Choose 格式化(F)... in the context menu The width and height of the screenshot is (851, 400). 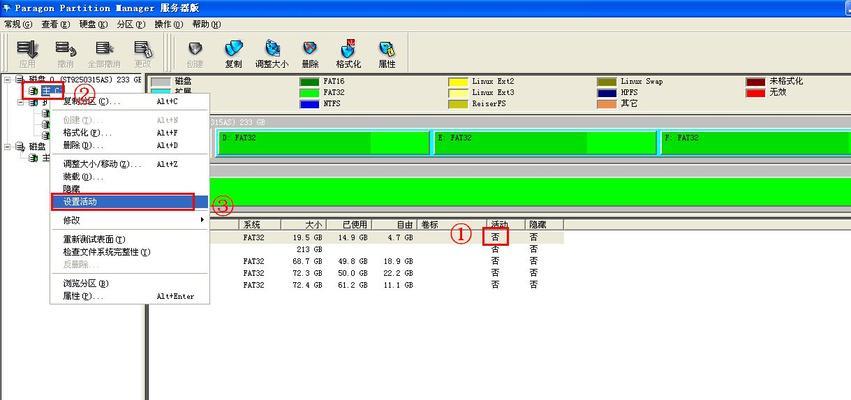(x=130, y=133)
